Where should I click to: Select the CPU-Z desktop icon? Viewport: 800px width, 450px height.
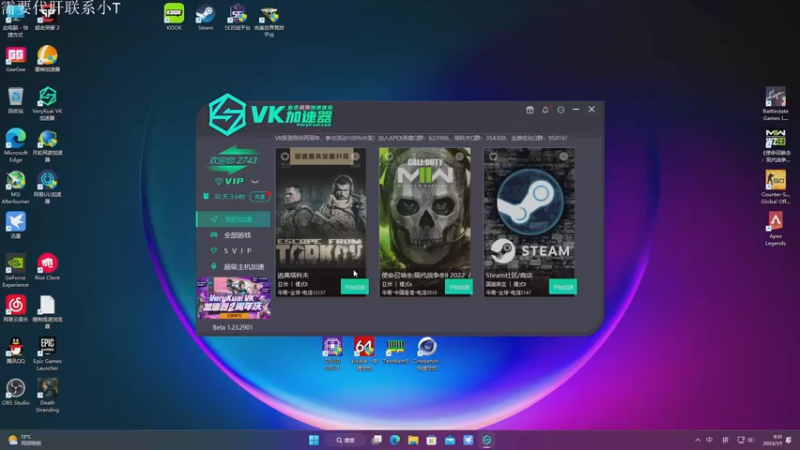pos(332,354)
